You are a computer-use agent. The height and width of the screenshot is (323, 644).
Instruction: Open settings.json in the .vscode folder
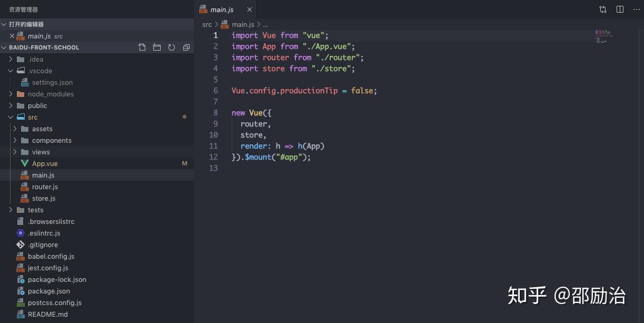tap(97, 82)
